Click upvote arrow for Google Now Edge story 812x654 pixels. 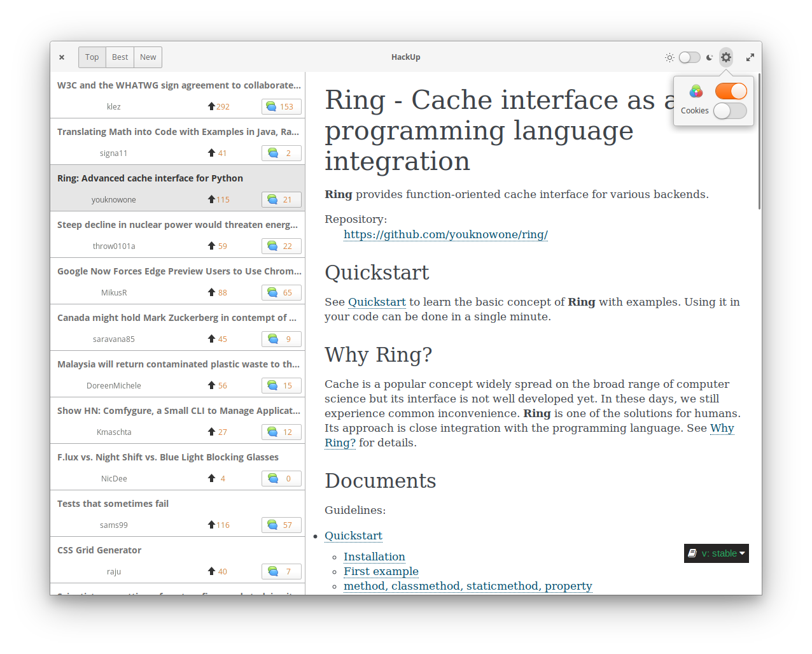tap(211, 292)
